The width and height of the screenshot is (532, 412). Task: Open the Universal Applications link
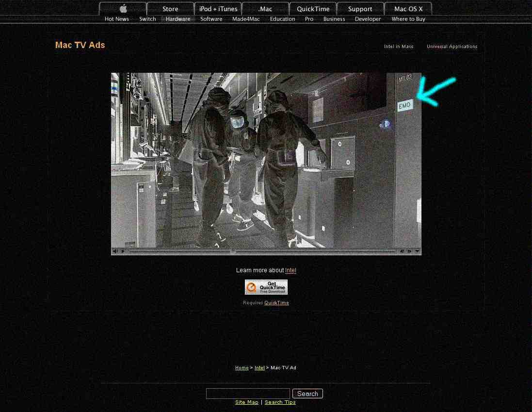tap(452, 47)
